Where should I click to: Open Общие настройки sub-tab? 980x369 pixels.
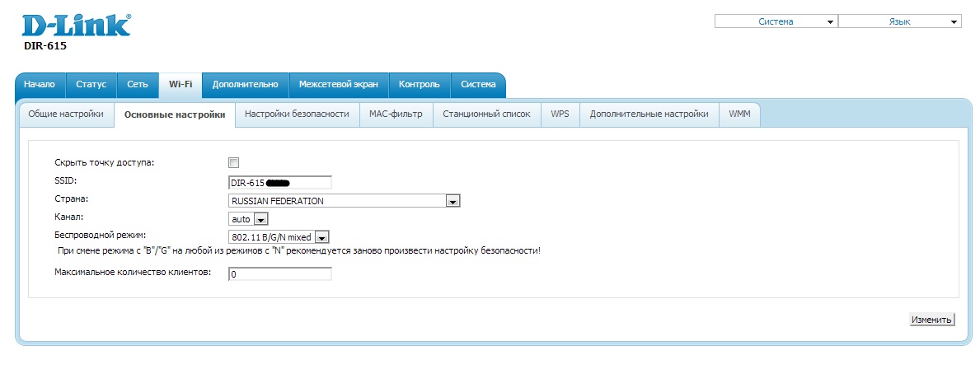tap(66, 114)
